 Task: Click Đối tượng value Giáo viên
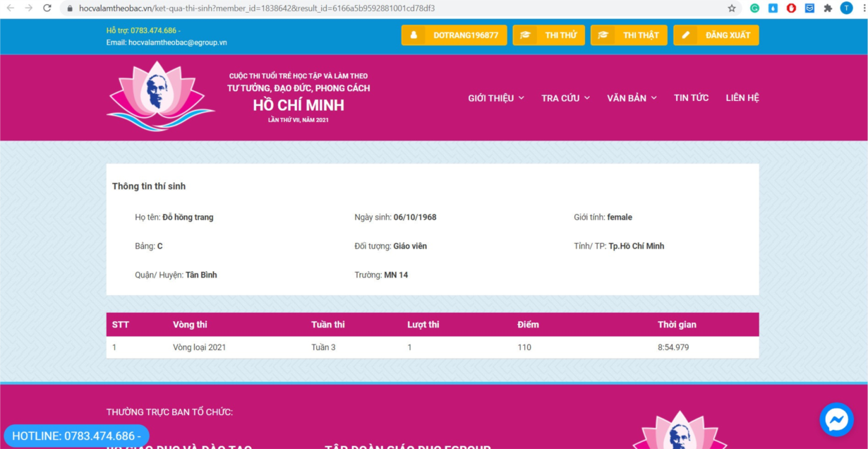tap(410, 246)
